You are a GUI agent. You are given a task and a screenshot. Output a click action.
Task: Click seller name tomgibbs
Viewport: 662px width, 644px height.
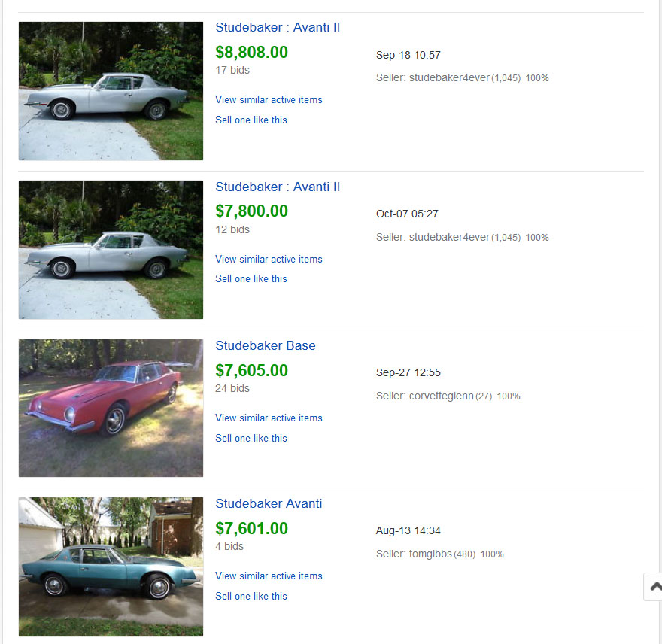click(430, 554)
